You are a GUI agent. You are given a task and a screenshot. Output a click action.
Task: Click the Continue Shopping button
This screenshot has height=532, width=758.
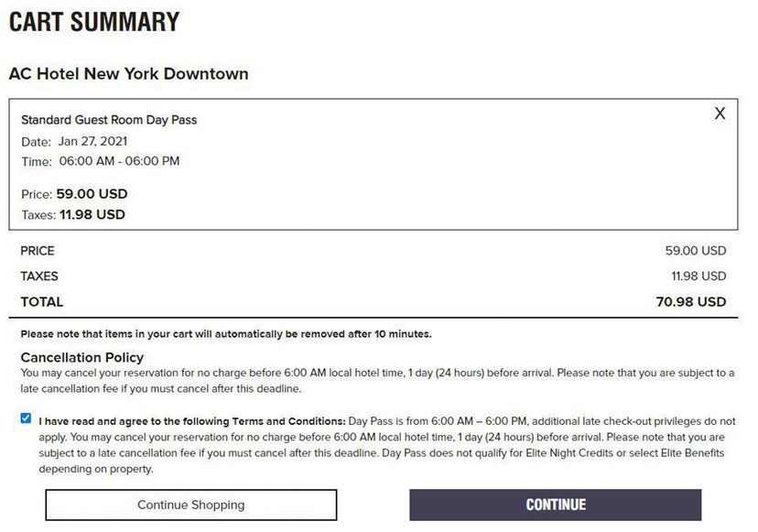coord(189,505)
